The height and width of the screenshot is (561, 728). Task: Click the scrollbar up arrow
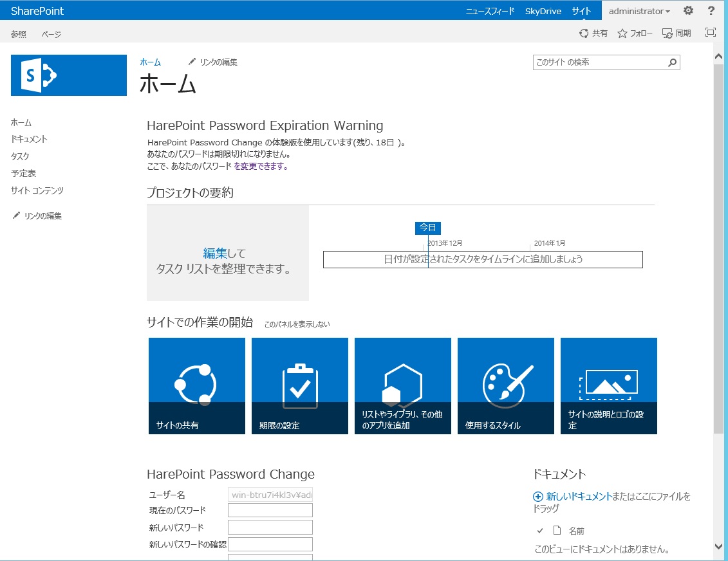click(x=719, y=56)
